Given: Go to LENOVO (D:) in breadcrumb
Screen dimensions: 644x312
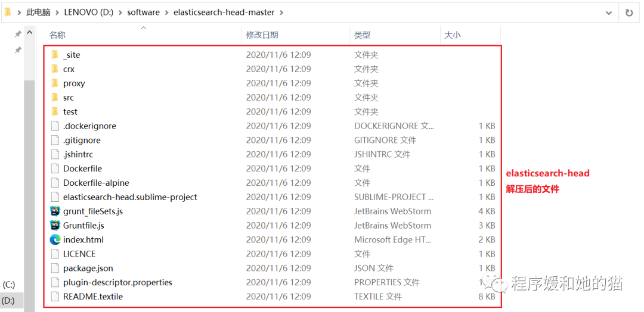Looking at the screenshot, I should (89, 13).
